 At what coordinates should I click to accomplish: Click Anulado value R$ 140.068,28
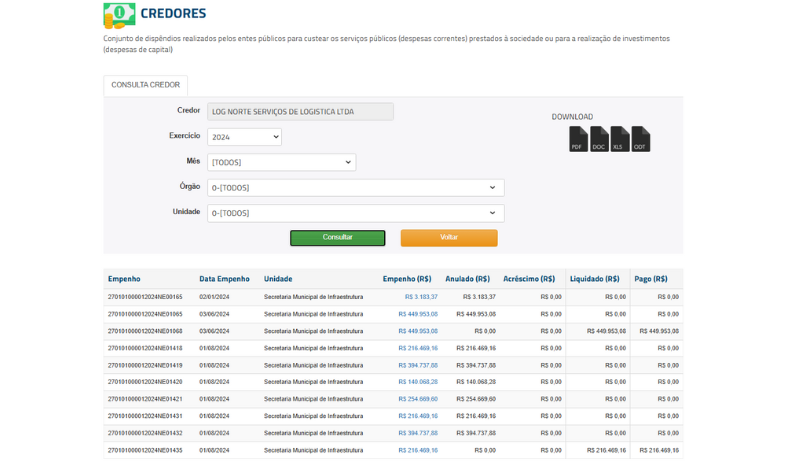tap(476, 382)
